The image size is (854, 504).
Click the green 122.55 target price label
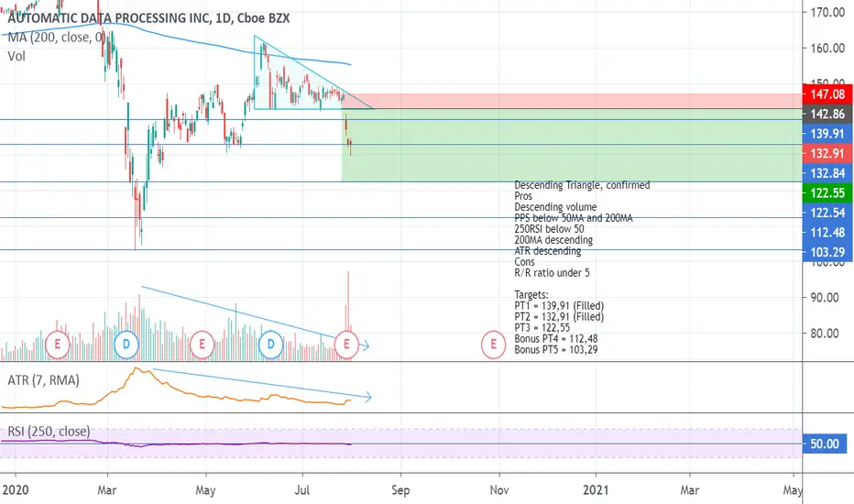[x=827, y=192]
